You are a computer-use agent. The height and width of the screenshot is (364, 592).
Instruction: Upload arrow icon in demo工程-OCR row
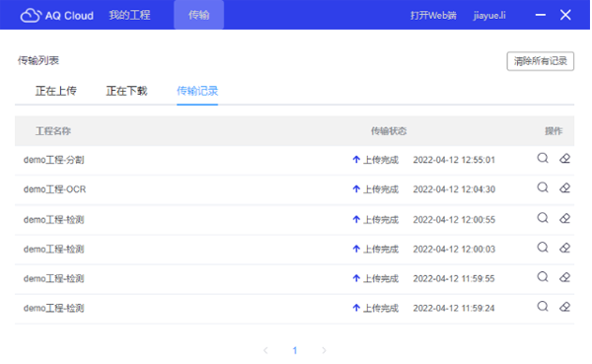click(x=356, y=188)
